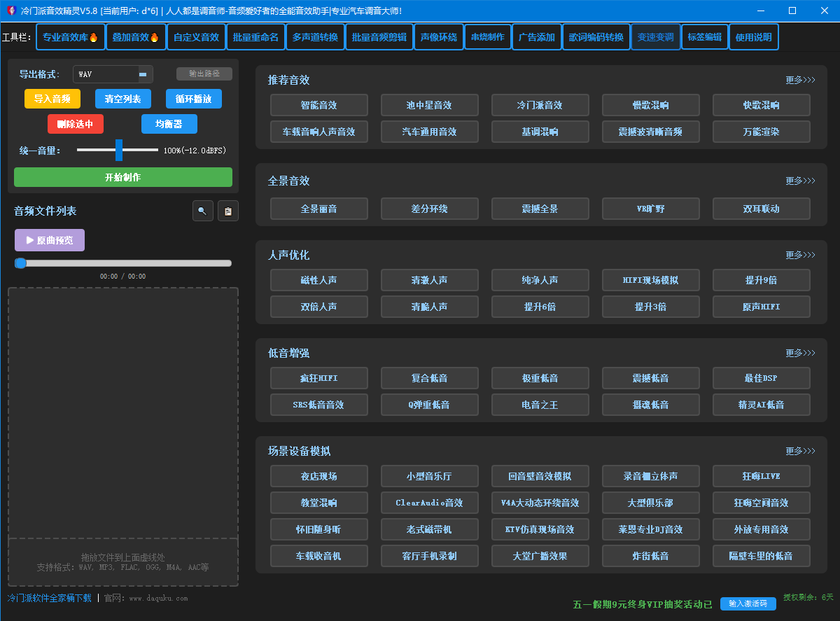Image resolution: width=840 pixels, height=621 pixels.
Task: Follow the 冷门派软件全家桶下载 link
Action: coord(50,598)
